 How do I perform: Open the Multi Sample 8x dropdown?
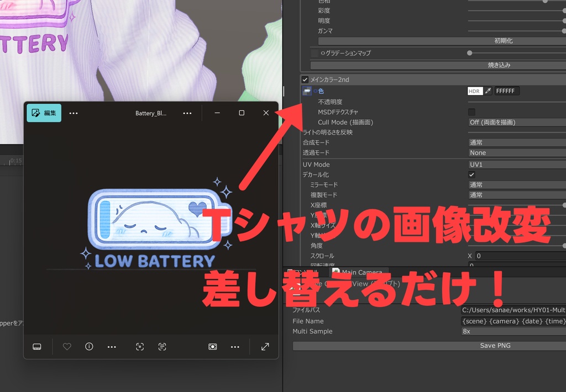point(513,331)
